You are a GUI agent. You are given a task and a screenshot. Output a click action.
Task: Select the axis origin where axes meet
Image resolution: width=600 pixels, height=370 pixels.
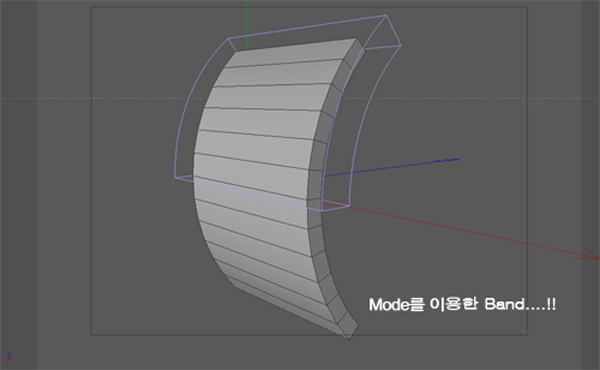pyautogui.click(x=324, y=200)
